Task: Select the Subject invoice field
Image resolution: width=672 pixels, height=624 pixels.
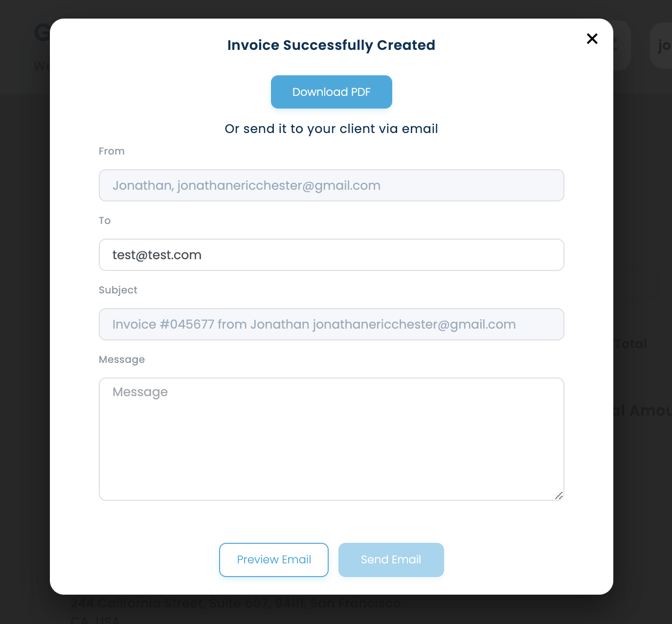Action: [331, 324]
